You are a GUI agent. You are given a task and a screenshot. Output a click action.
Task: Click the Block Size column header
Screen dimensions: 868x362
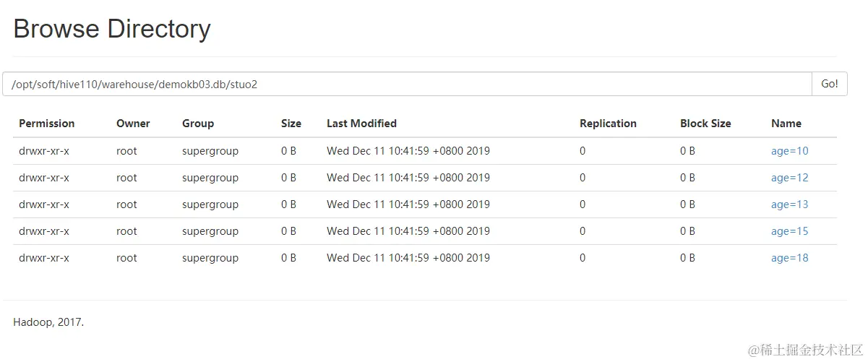705,124
